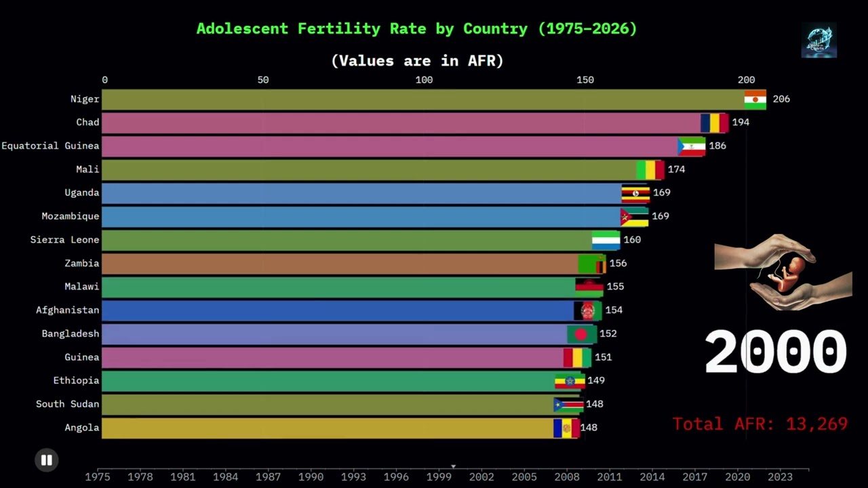Click the Mali flag icon
Screen dimensions: 868x488
[650, 169]
